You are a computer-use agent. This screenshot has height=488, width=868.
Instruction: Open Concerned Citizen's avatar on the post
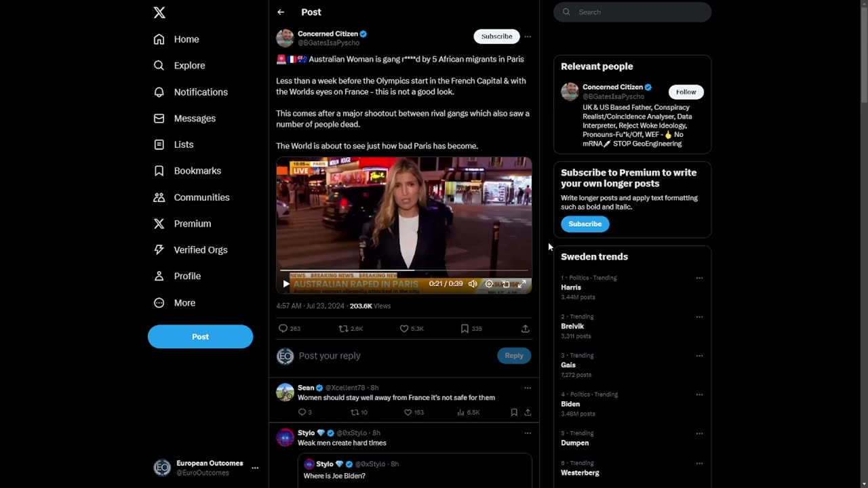(285, 38)
